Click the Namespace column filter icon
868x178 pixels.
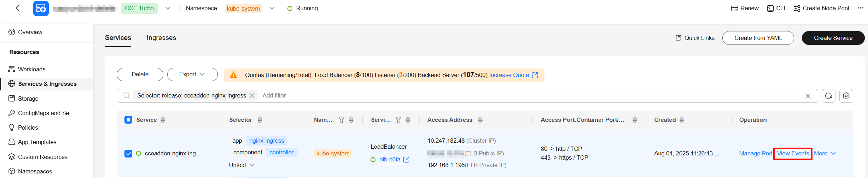341,120
